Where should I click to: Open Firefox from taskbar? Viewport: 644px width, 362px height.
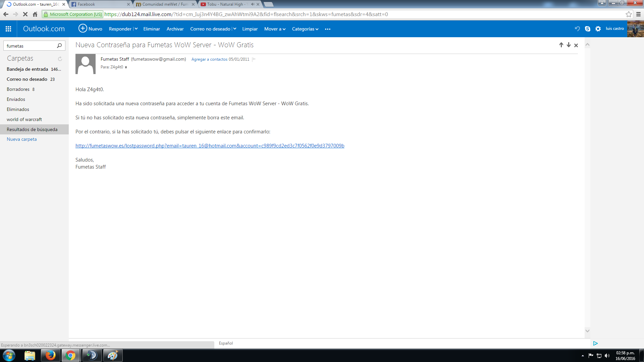51,355
